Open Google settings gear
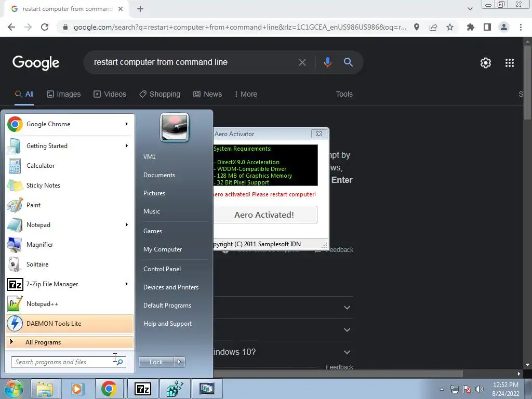532x399 pixels. pyautogui.click(x=486, y=63)
